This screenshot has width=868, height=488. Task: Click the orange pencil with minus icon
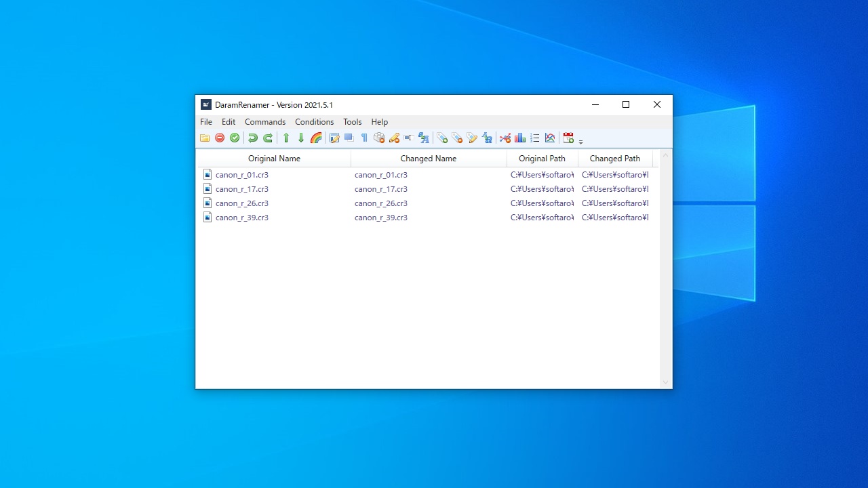tap(394, 138)
